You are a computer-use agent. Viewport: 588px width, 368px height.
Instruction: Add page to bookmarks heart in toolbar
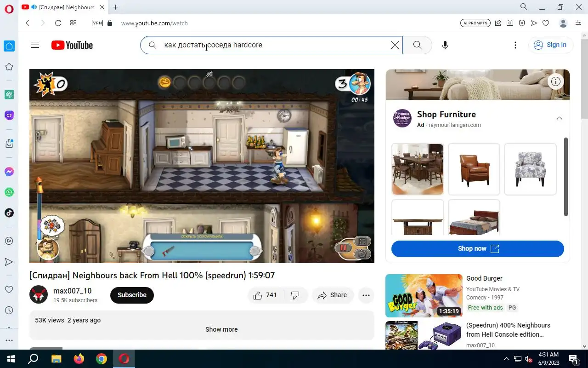tap(546, 23)
